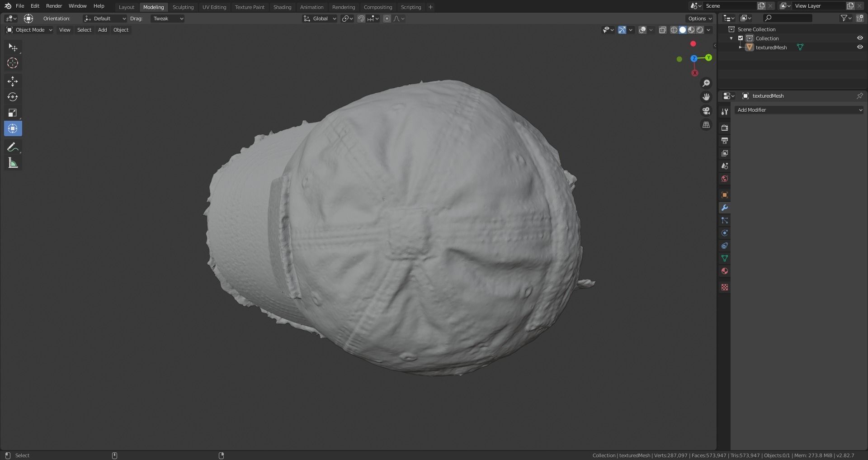
Task: Select the Move tool in the toolbar
Action: click(13, 81)
